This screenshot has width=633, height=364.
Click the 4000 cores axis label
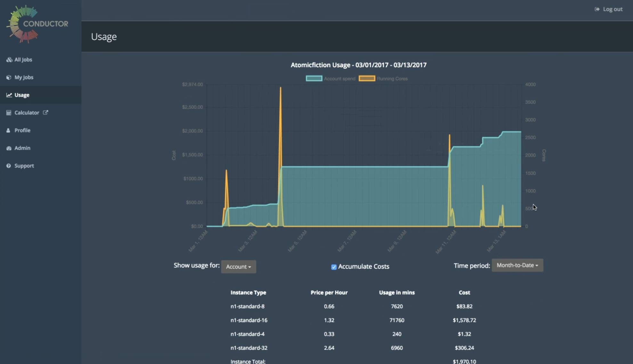point(530,84)
